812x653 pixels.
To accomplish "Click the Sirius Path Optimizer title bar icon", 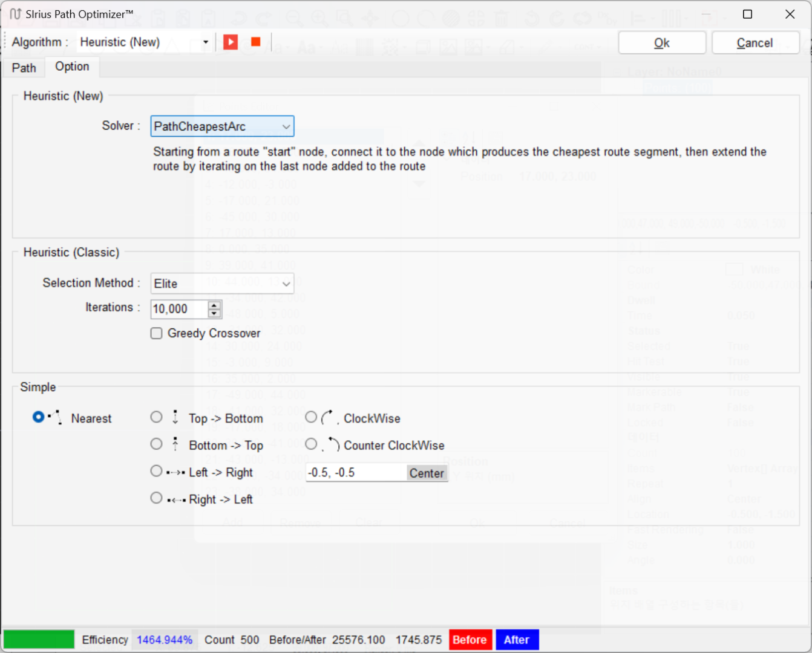I will [15, 13].
